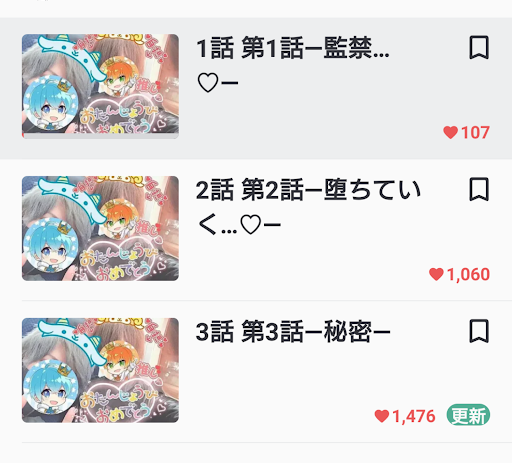Click the green 更新 badge

[x=468, y=415]
